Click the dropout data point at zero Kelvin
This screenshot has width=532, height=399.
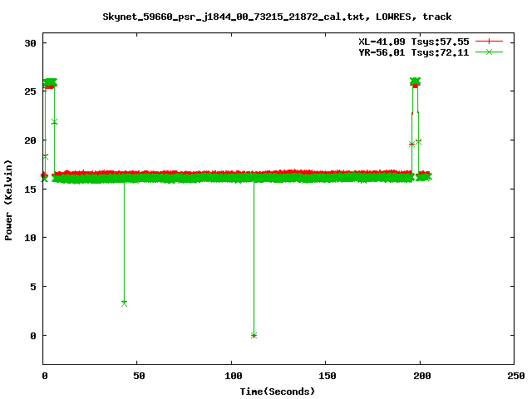click(x=254, y=336)
